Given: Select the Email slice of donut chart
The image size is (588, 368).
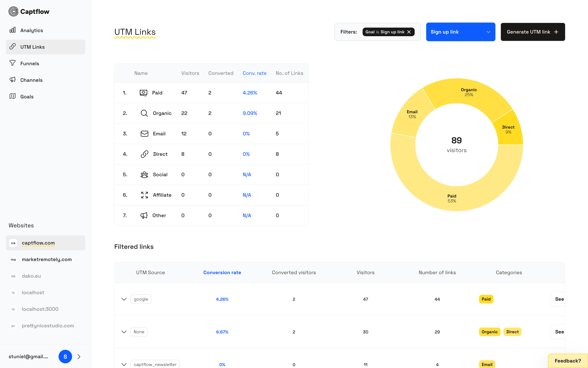Looking at the screenshot, I should click(x=412, y=114).
